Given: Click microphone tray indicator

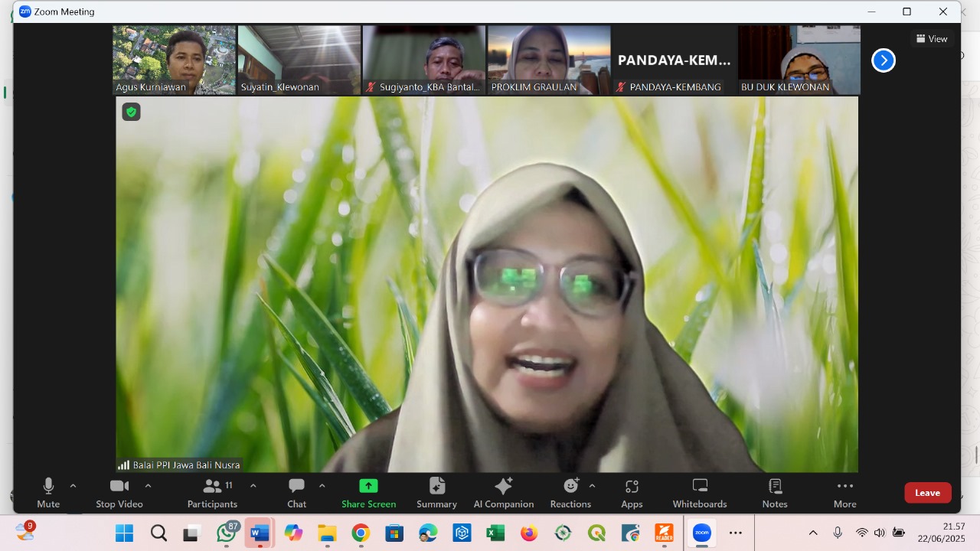Looking at the screenshot, I should 838,533.
